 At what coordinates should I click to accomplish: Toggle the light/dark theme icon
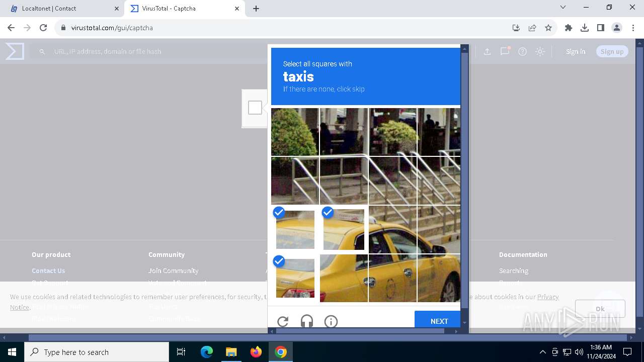[x=540, y=51]
